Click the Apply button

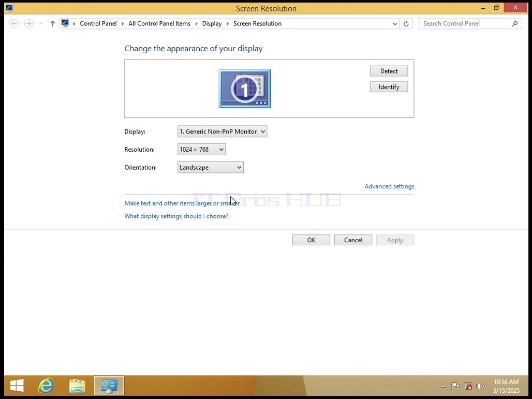click(395, 240)
